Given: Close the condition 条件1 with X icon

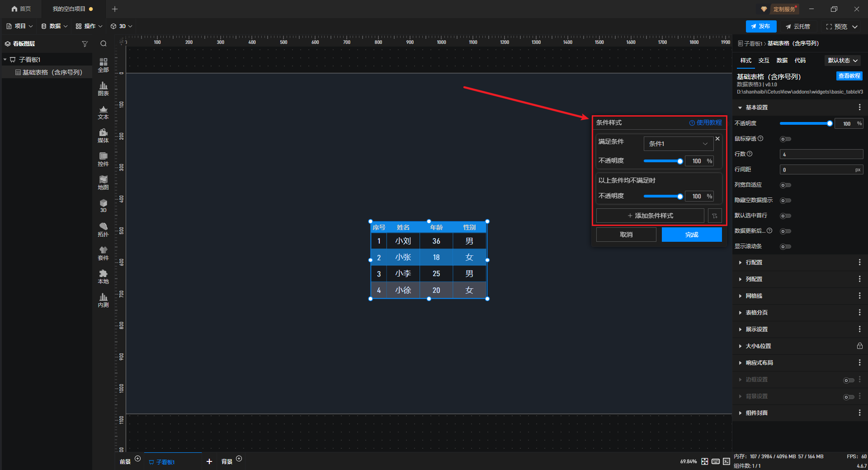Looking at the screenshot, I should pos(717,139).
